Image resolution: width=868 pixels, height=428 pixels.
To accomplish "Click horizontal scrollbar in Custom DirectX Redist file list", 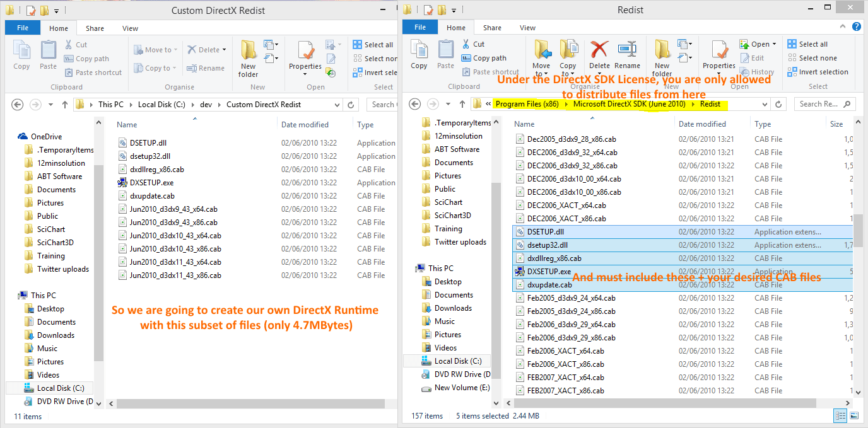I will (250, 403).
